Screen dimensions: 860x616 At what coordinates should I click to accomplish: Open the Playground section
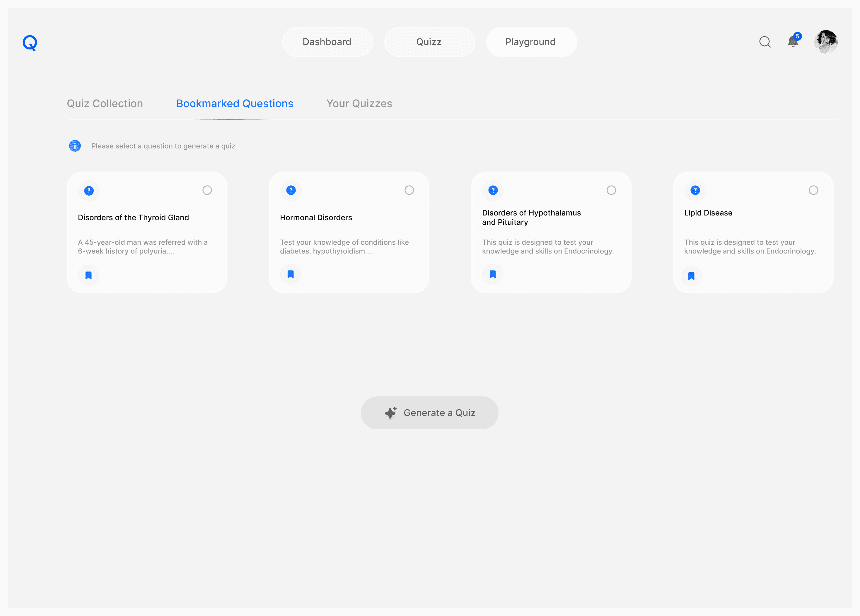530,42
